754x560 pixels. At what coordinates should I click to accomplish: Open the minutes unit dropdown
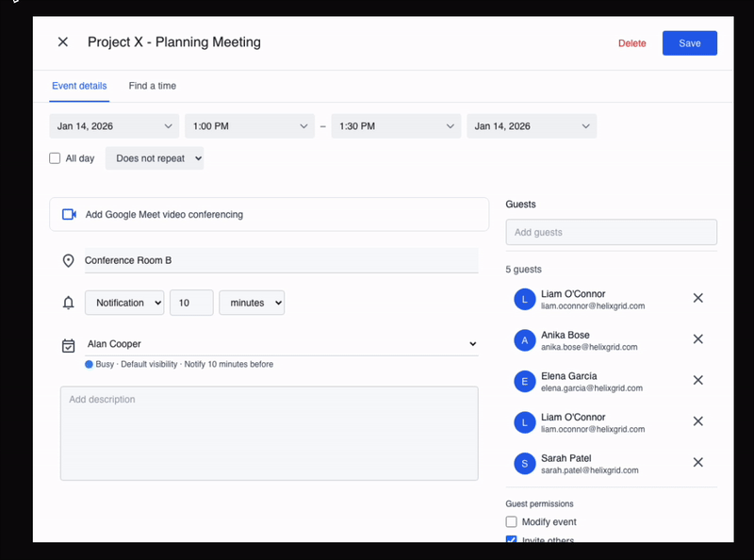252,303
